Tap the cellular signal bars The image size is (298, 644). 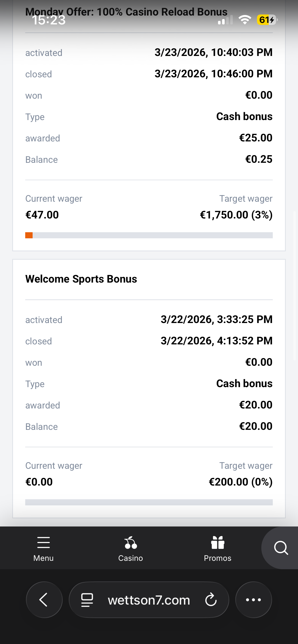point(225,20)
